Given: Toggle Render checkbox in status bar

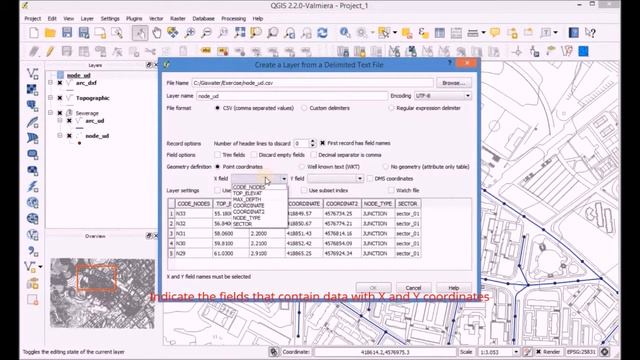Looking at the screenshot, I should [x=539, y=352].
